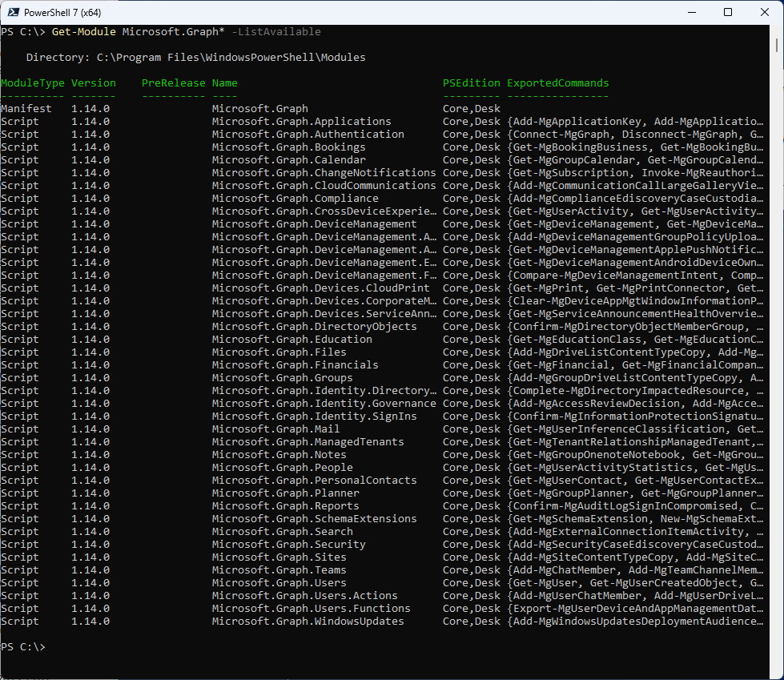Click 'Microsoft.Graph.CrossDeviceExperie…' module name
Screen dimensions: 784x680
pyautogui.click(x=324, y=211)
